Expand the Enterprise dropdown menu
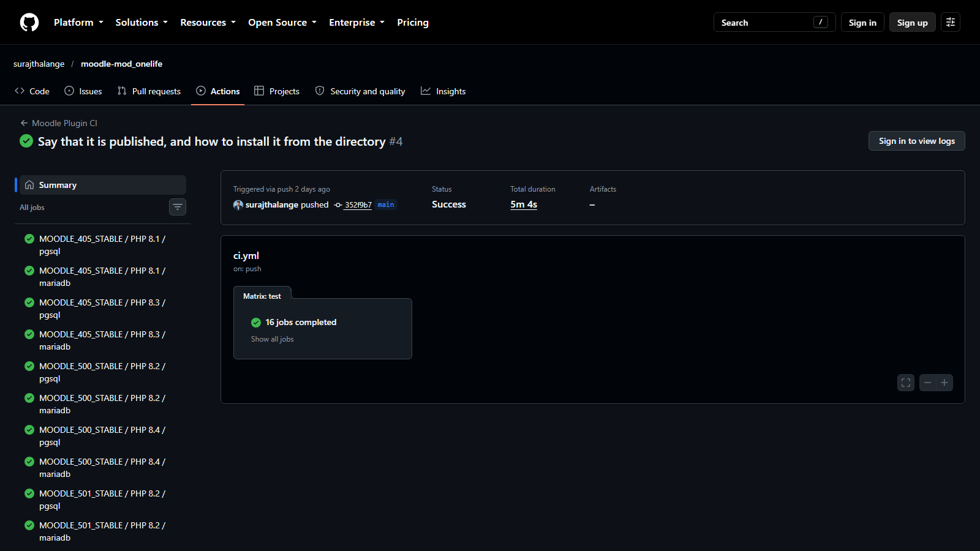The height and width of the screenshot is (551, 980). pos(357,23)
